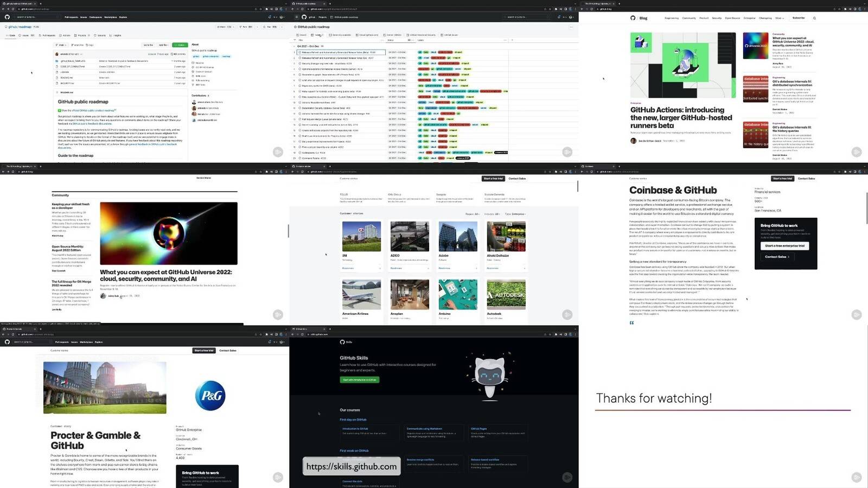Open Issues tab in roadmap repo window

pos(26,35)
